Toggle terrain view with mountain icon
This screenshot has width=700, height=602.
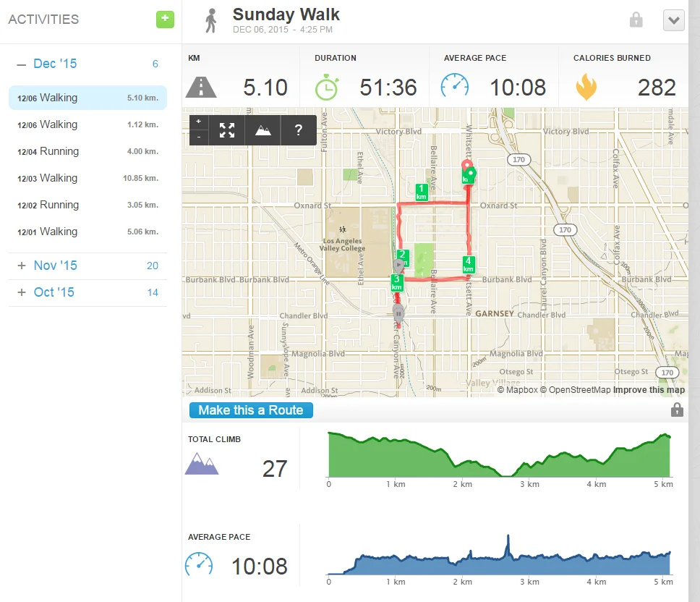click(262, 130)
